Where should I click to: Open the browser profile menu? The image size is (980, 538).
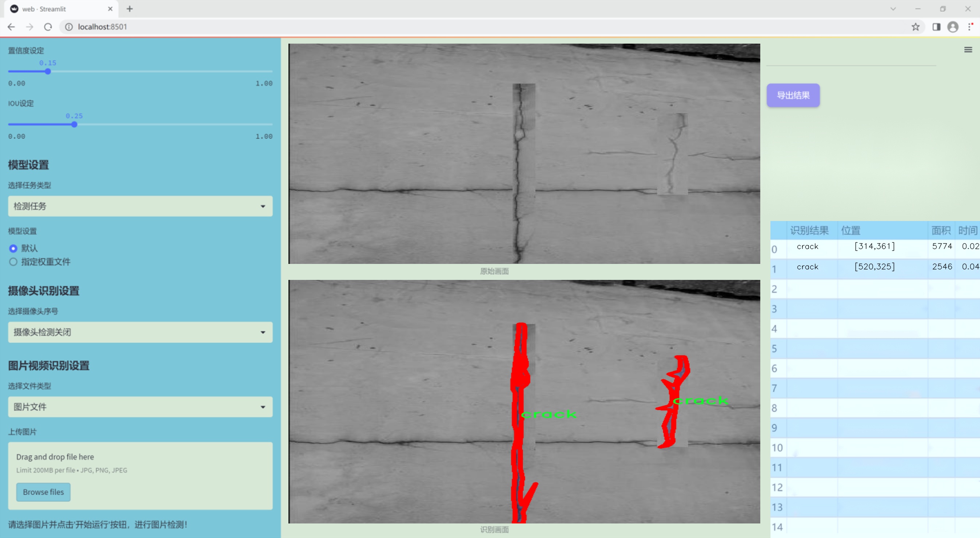(x=953, y=27)
